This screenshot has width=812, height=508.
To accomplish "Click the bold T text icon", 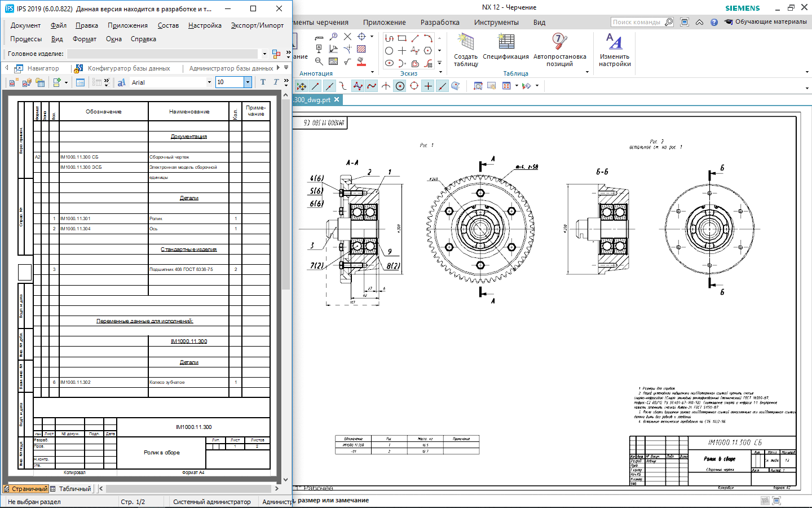I will pos(263,82).
